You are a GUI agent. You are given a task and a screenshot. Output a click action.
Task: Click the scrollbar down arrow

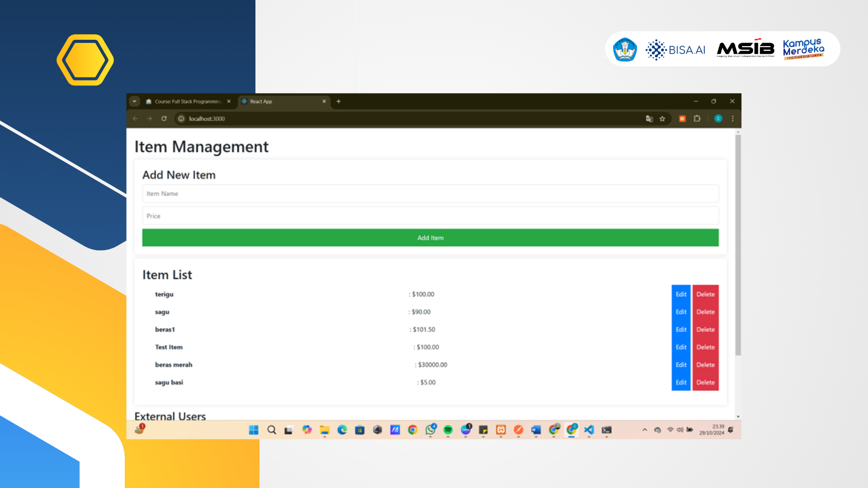[x=738, y=417]
